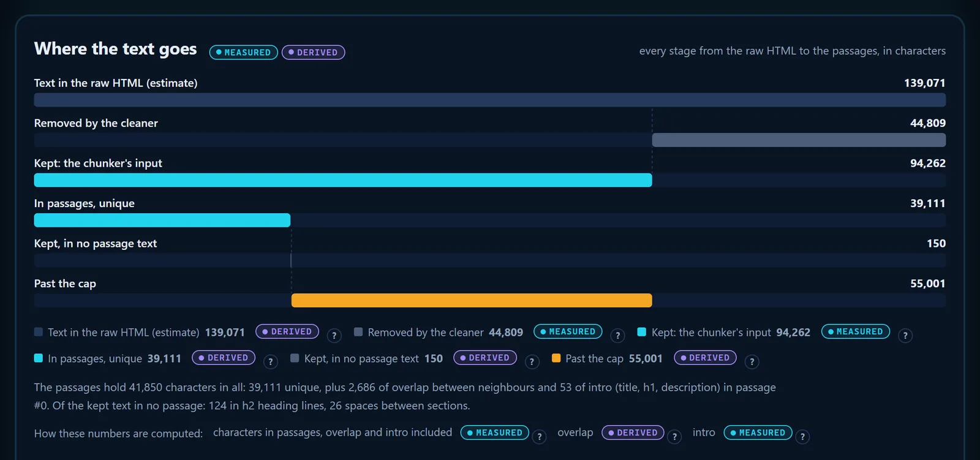Open help icon beside Past the cap legend
980x460 pixels.
(x=752, y=362)
